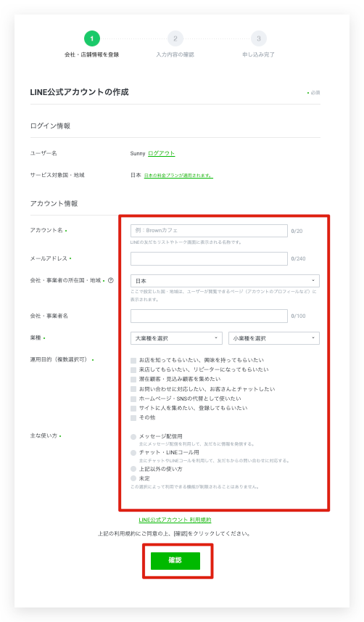
Task: Click step 1 circle in progress indicator
Action: 92,38
